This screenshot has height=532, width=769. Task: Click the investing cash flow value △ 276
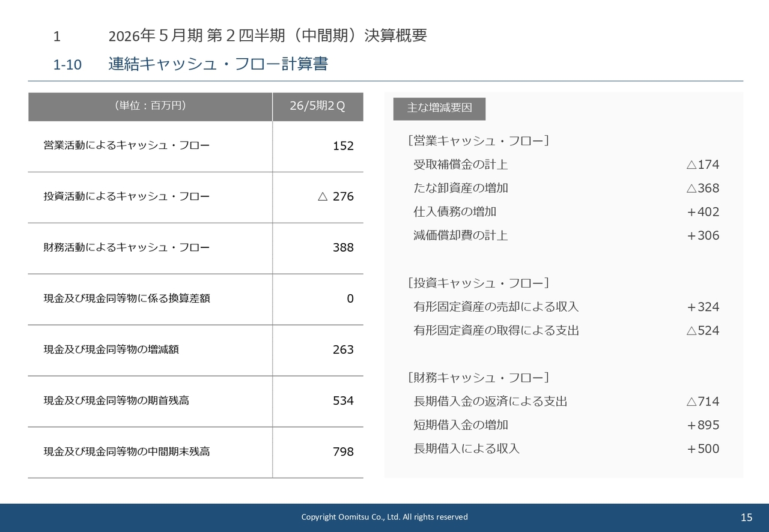click(x=335, y=196)
